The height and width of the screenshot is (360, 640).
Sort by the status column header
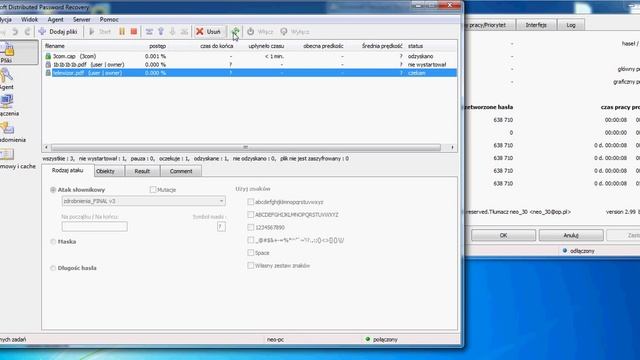(416, 46)
